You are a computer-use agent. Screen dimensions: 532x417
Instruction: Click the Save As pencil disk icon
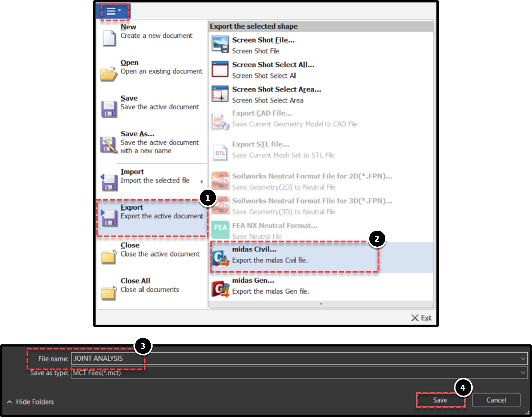(x=109, y=145)
